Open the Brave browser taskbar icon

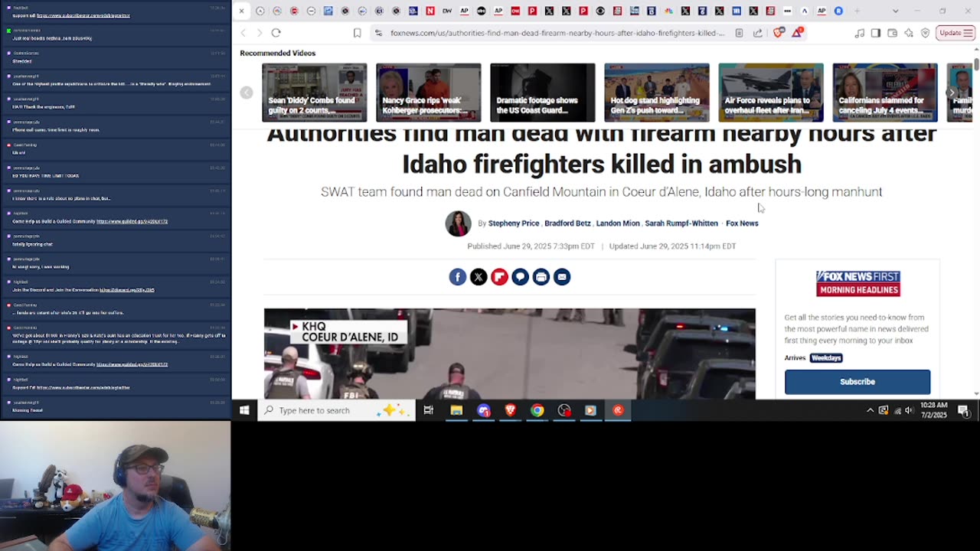[x=510, y=410]
